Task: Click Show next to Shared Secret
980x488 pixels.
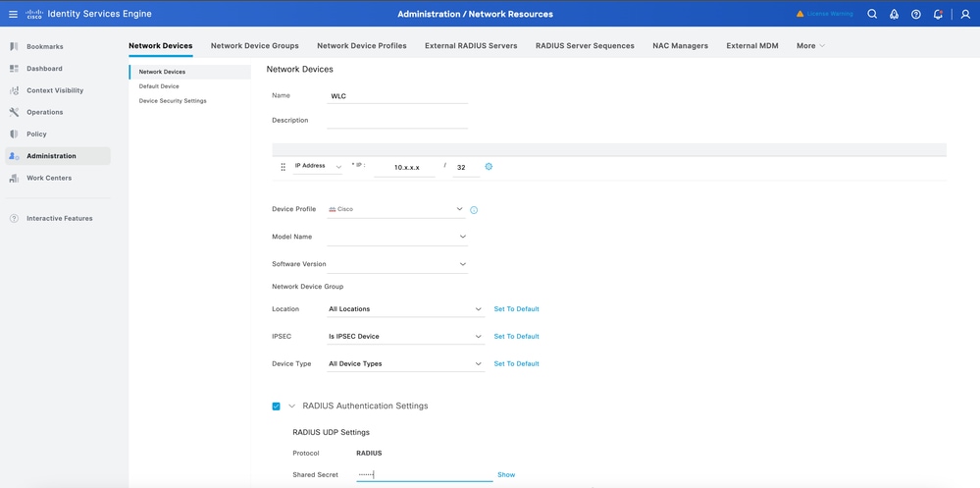Action: tap(505, 474)
